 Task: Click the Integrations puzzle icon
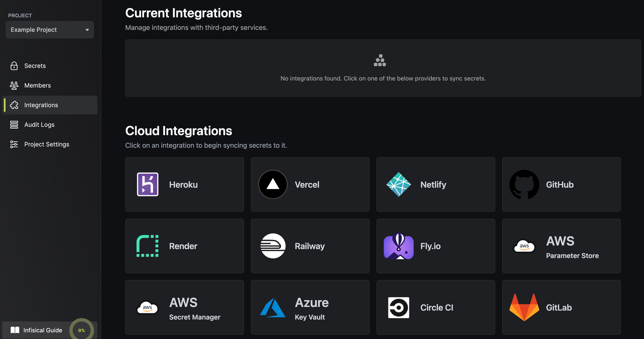point(14,105)
